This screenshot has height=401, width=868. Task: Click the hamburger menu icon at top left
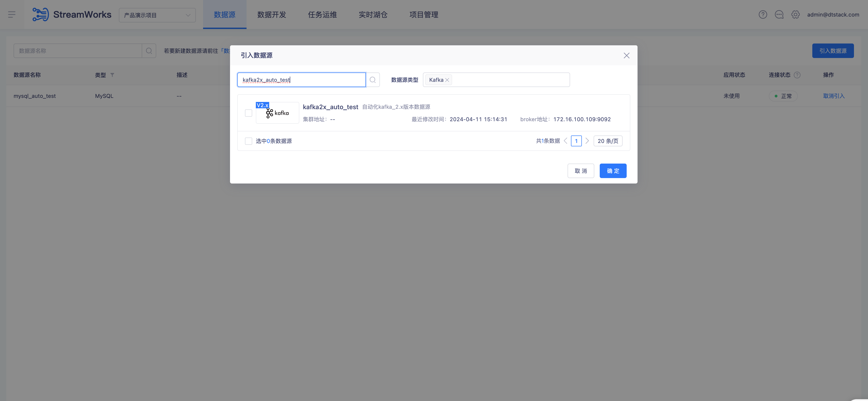click(12, 14)
